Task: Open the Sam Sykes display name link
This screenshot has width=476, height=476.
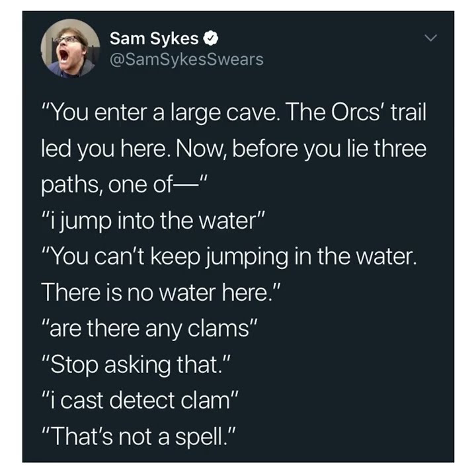Action: [154, 38]
